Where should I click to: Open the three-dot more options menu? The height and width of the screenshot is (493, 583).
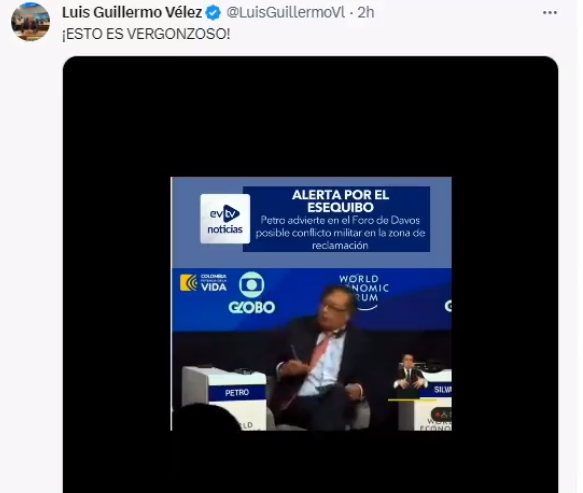[550, 13]
